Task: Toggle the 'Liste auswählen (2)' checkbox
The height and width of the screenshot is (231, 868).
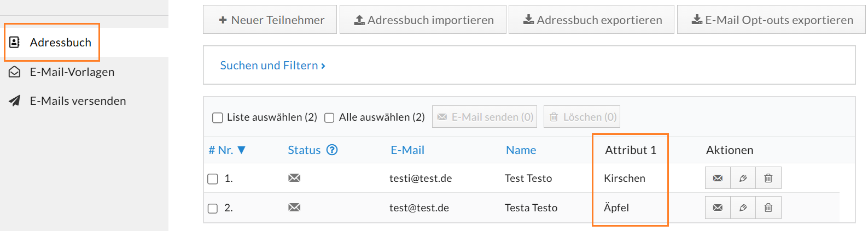Action: (218, 118)
